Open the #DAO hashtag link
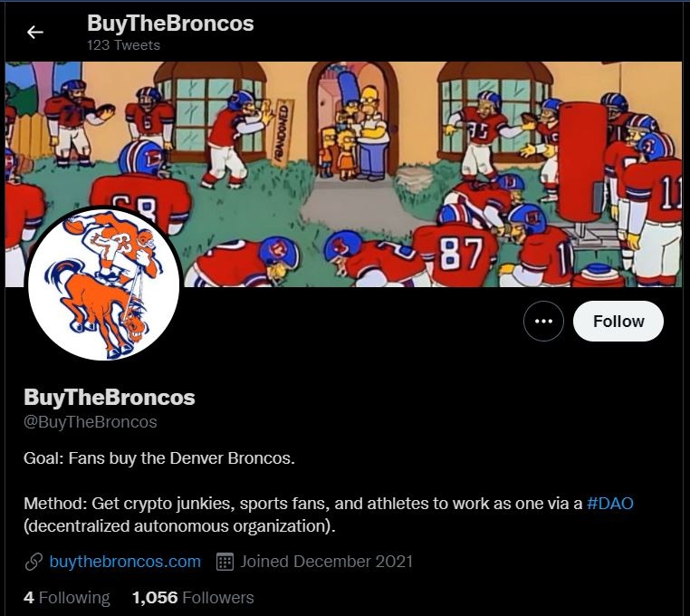690x616 pixels. point(610,504)
